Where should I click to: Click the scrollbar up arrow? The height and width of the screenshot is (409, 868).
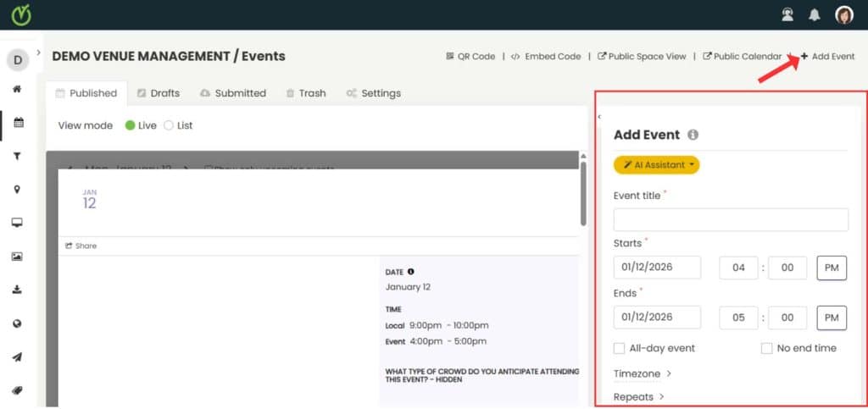coord(583,157)
